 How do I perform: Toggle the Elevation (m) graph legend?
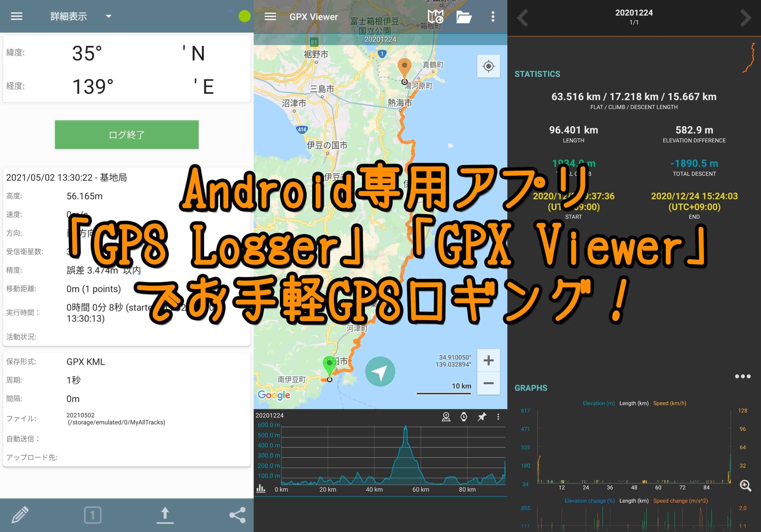pos(599,404)
